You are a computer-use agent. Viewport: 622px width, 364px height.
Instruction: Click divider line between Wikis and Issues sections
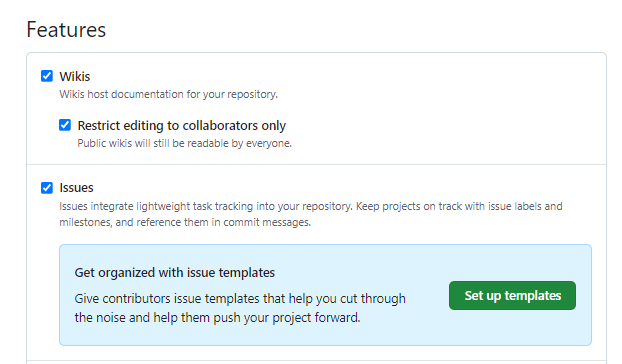tap(317, 164)
